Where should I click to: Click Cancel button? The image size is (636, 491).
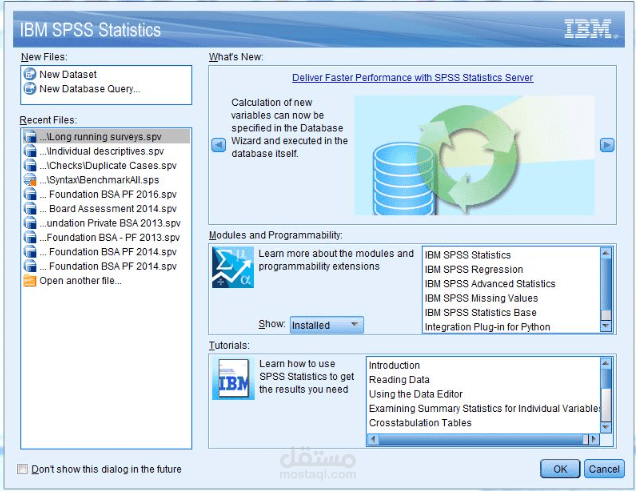pos(604,469)
